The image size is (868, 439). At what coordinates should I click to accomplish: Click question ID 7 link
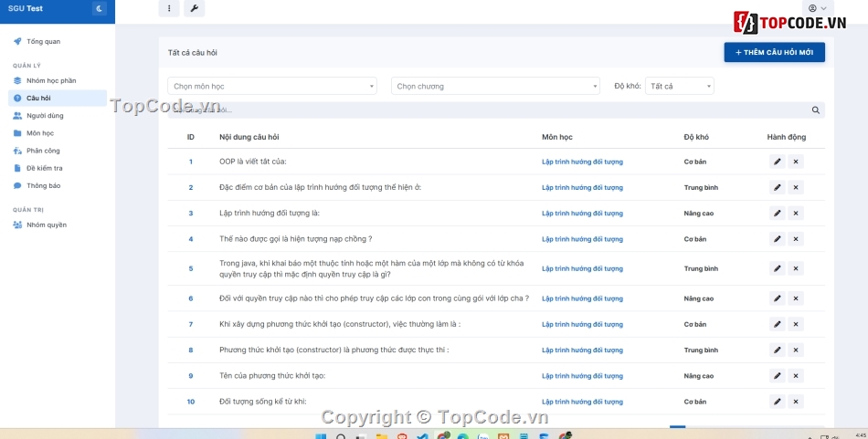(x=191, y=325)
